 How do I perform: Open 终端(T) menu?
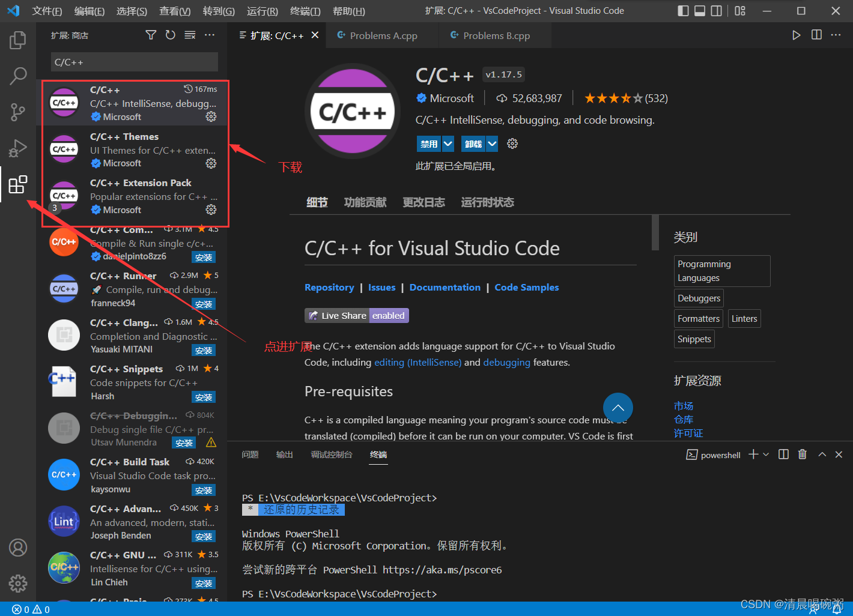pos(305,11)
